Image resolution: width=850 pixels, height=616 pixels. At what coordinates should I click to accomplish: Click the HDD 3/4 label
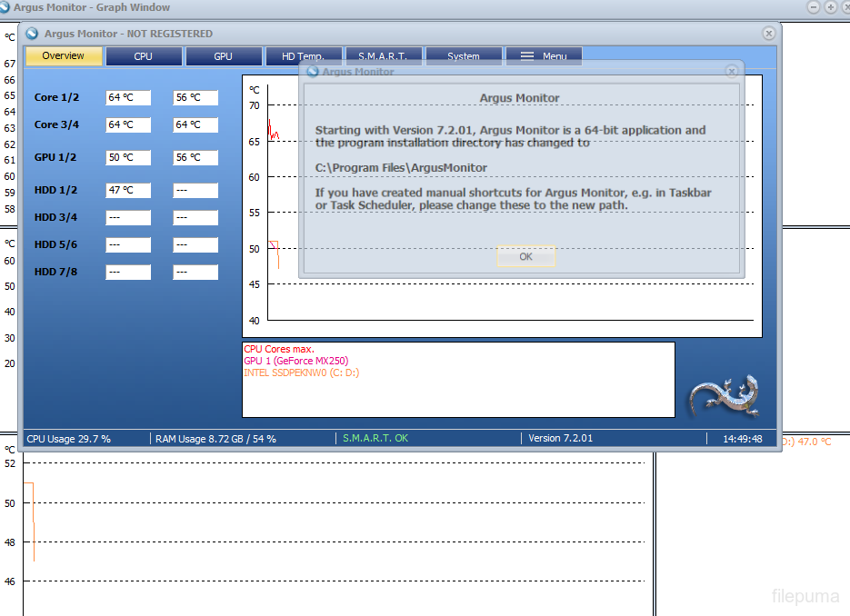point(55,217)
